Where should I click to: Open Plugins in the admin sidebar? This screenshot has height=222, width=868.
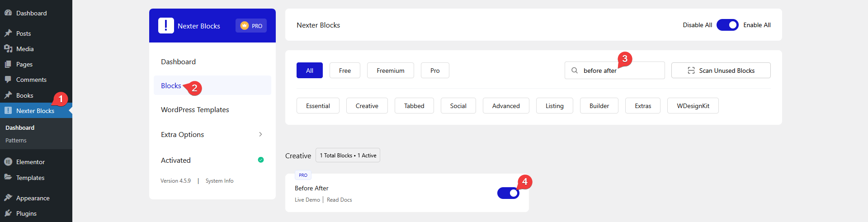pyautogui.click(x=26, y=213)
